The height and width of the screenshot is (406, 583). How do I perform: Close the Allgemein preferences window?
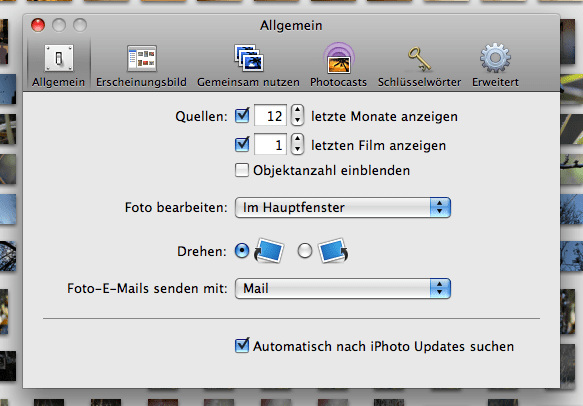point(38,25)
